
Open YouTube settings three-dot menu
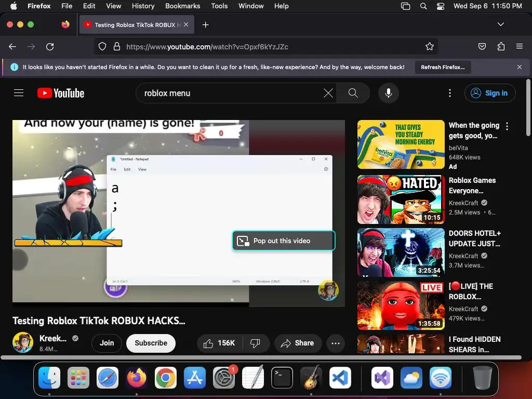click(450, 93)
